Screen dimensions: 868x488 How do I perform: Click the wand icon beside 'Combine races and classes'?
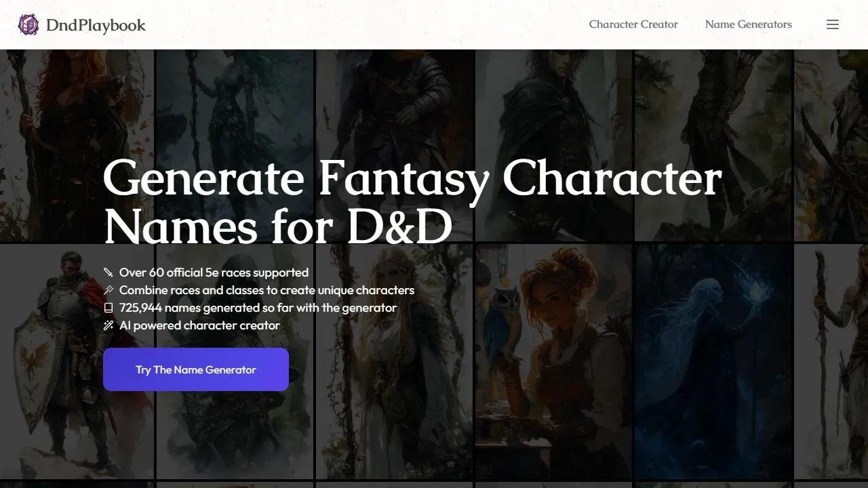click(x=108, y=290)
